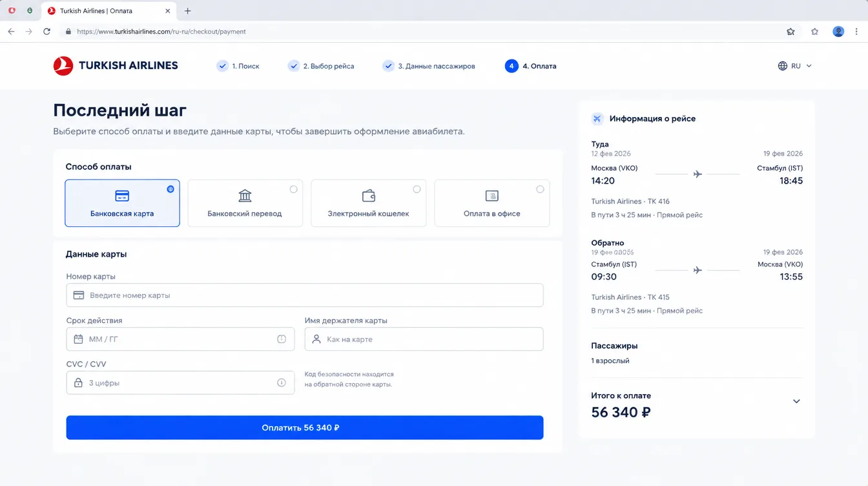Close the Turkish Airlines Оплата tab

(168, 11)
